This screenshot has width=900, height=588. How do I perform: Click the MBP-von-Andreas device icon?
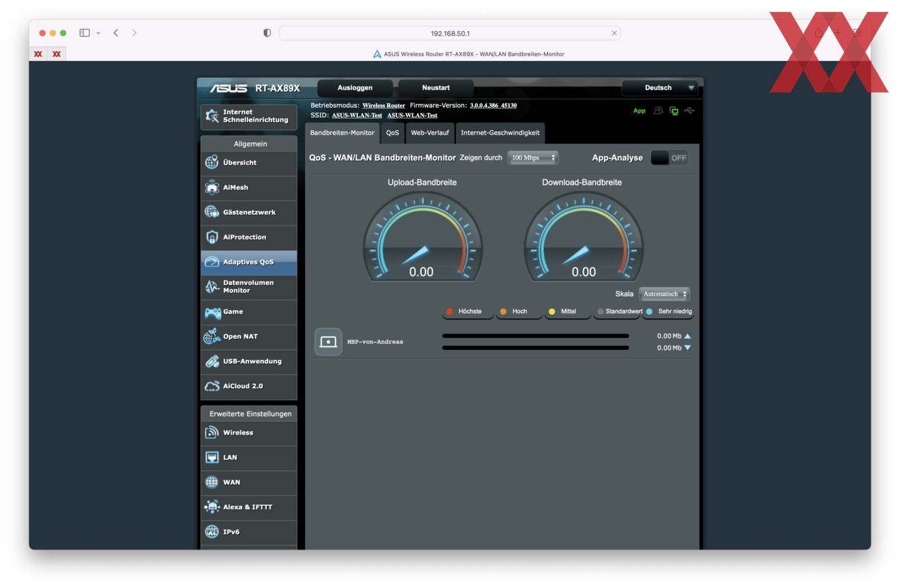click(328, 342)
